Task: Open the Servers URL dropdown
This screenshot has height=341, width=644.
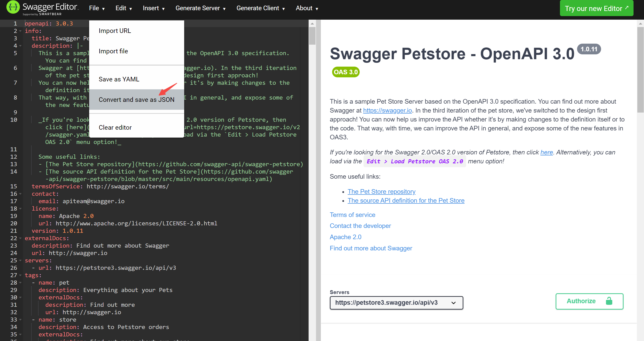Action: [396, 303]
